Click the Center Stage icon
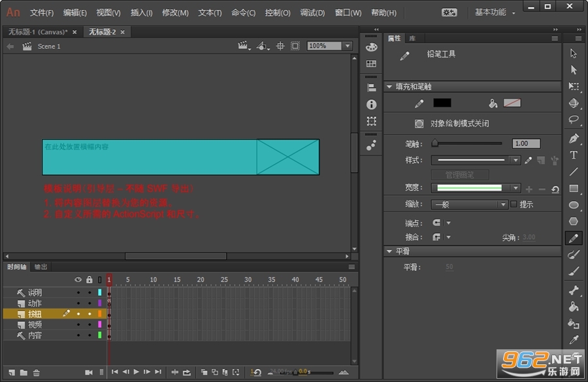The height and width of the screenshot is (382, 588). [x=280, y=46]
